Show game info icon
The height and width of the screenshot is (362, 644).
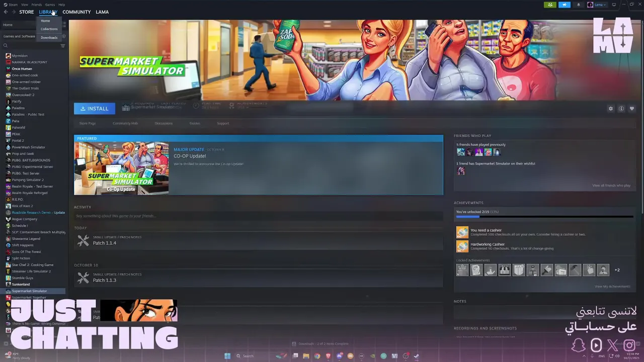(621, 109)
